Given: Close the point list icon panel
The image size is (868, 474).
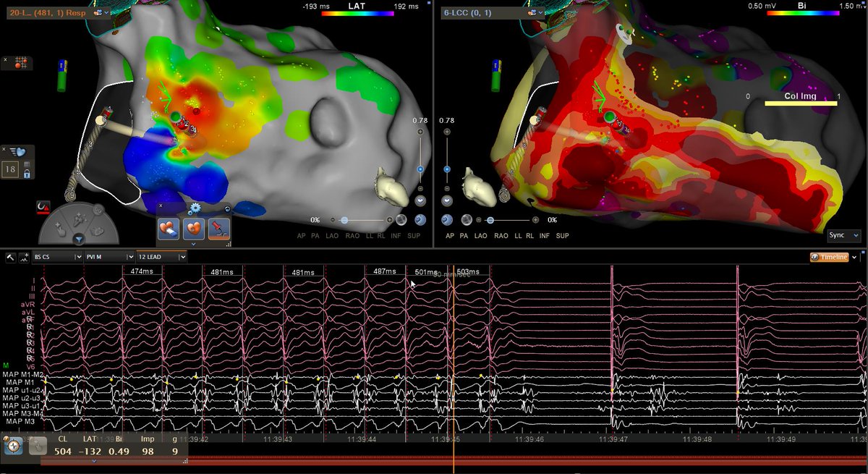Looking at the screenshot, I should 5,60.
